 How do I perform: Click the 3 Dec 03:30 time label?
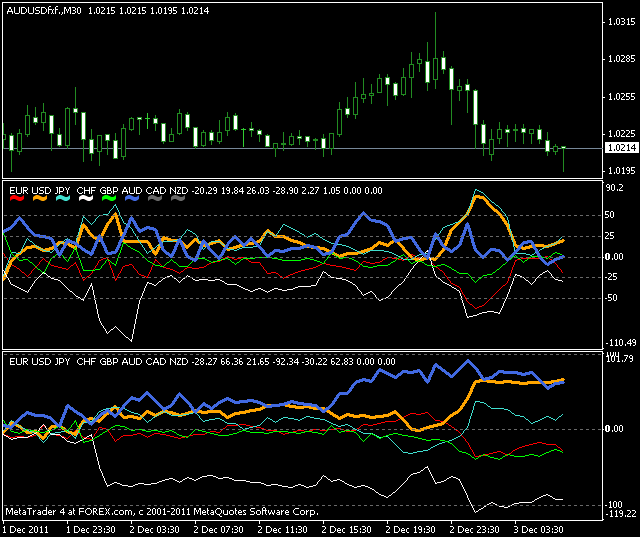click(x=539, y=530)
